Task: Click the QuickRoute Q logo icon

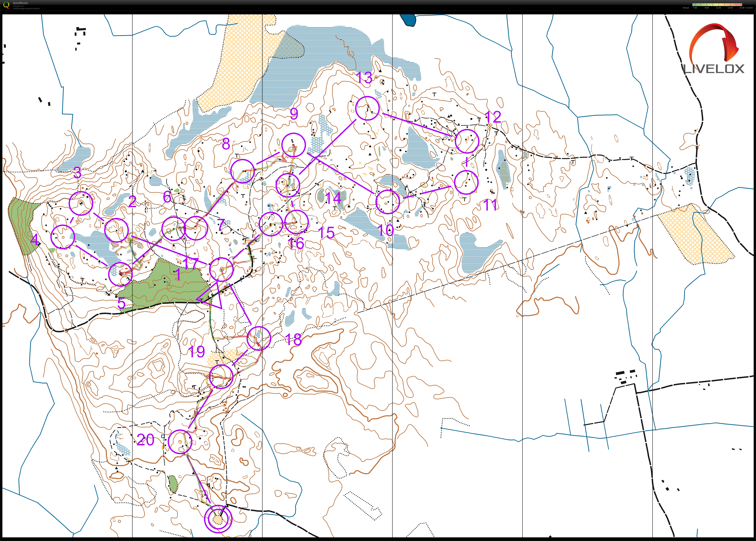Action: 6,5
